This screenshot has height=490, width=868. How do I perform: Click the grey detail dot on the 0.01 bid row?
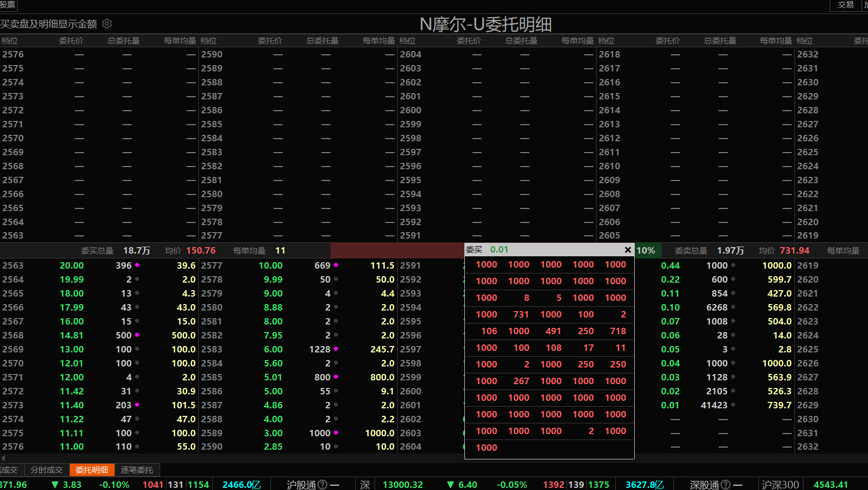pos(733,405)
